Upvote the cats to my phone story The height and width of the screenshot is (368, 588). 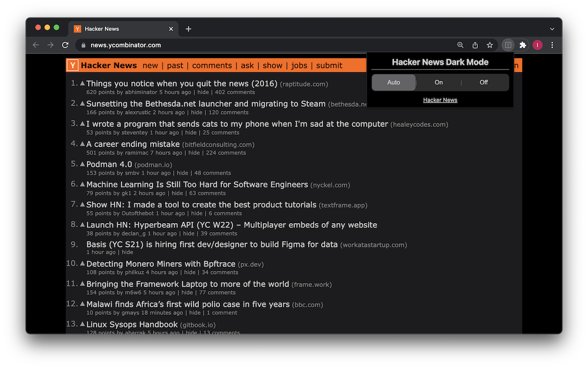click(x=83, y=124)
